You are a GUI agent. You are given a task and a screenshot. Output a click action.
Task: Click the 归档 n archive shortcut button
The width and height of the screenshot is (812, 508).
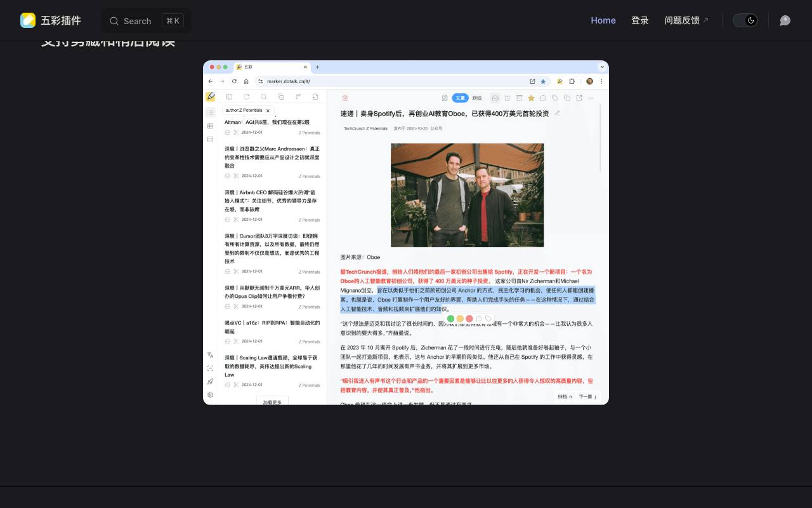(x=565, y=396)
